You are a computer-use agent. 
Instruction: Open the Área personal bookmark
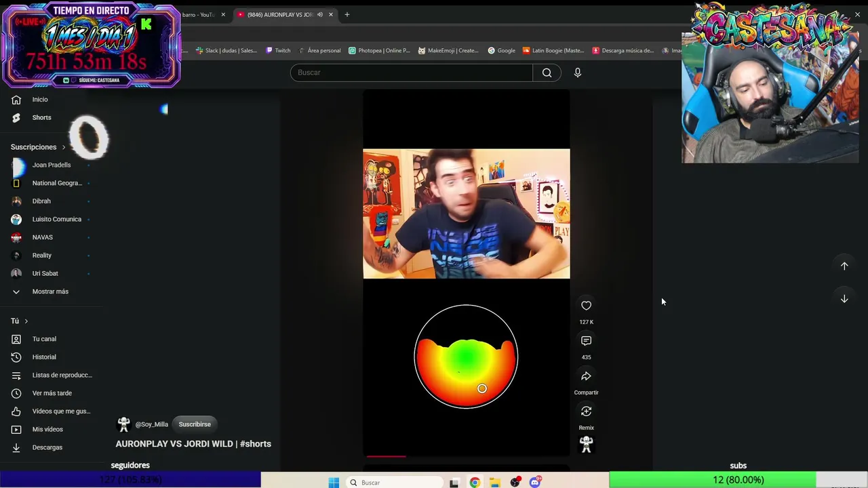coord(319,50)
